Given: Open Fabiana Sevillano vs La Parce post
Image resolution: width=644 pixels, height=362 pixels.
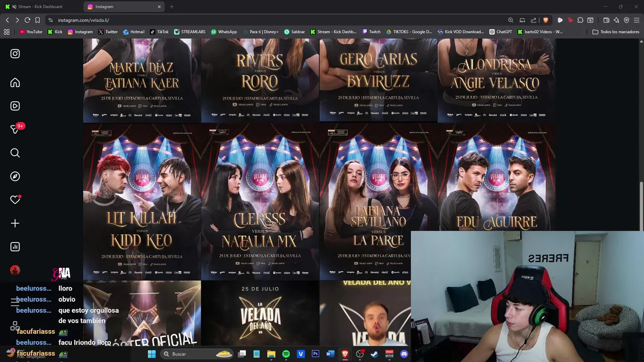Looking at the screenshot, I should coord(378,202).
